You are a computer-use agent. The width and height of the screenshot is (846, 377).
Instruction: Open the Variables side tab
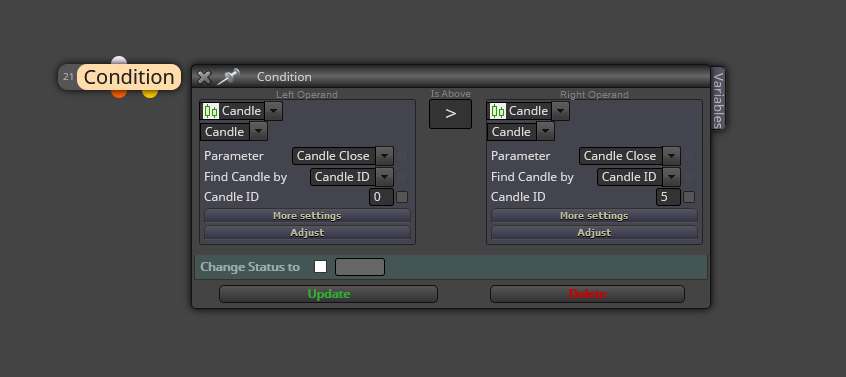click(x=718, y=99)
